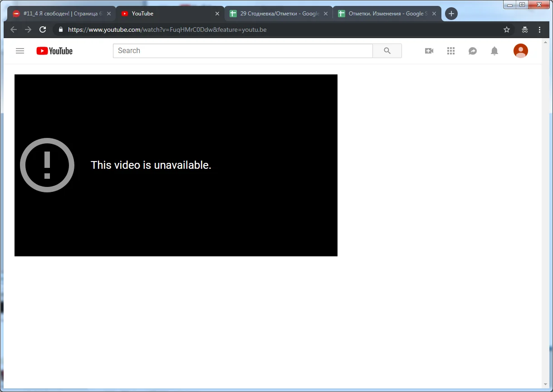This screenshot has width=553, height=392.
Task: Open the YouTube apps grid icon
Action: [451, 51]
